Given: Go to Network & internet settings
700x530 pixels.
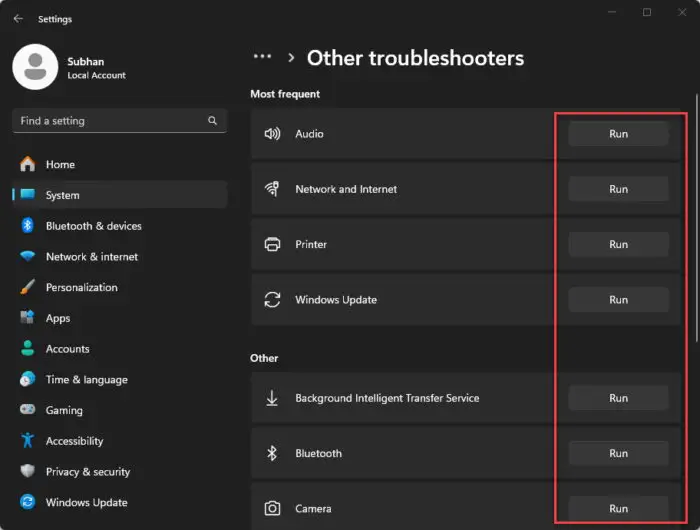Looking at the screenshot, I should (120, 256).
